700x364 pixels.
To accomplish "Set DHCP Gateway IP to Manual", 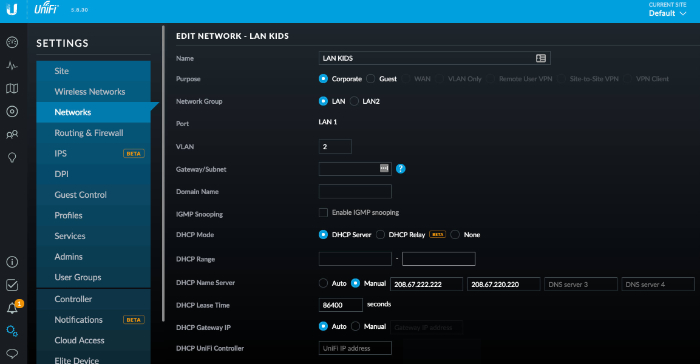I will coord(355,326).
